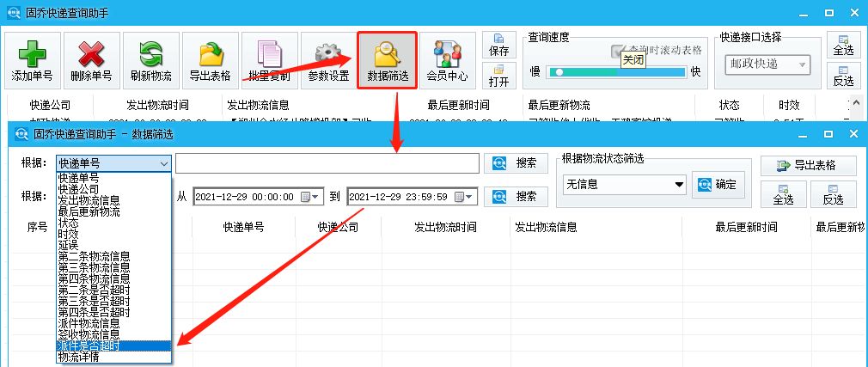Click the keyword search input field
This screenshot has height=367, width=868.
[x=327, y=163]
